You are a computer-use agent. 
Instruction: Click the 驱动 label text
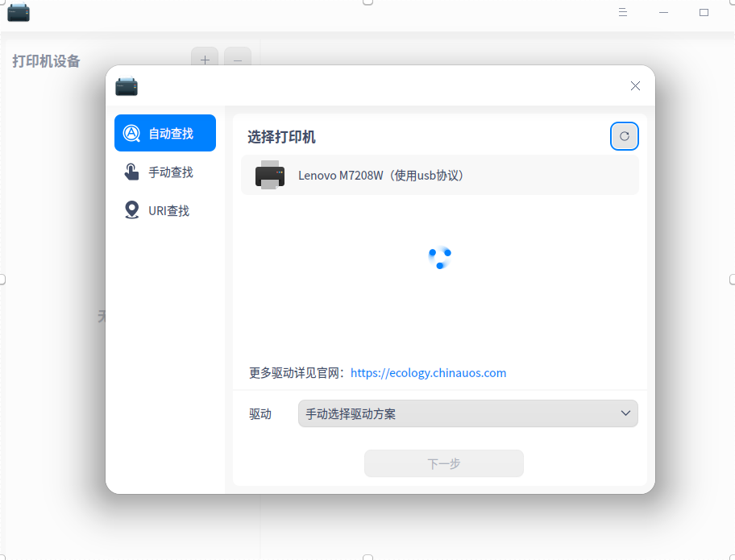point(260,414)
